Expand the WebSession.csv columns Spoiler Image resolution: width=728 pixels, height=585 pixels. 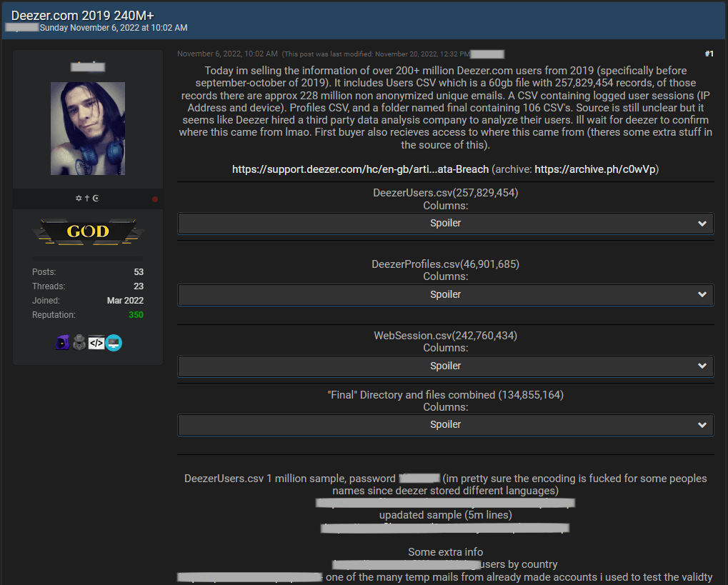pyautogui.click(x=445, y=366)
